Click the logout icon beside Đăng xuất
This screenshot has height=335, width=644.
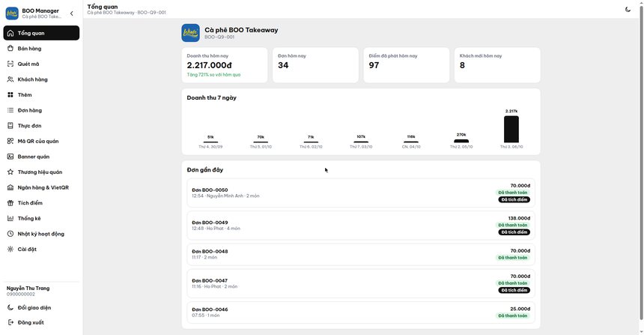click(x=10, y=322)
